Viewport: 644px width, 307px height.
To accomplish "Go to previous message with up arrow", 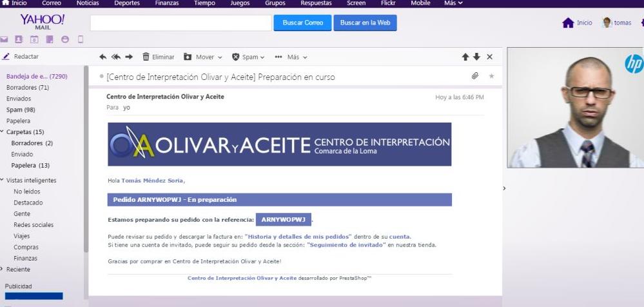I will pos(465,57).
